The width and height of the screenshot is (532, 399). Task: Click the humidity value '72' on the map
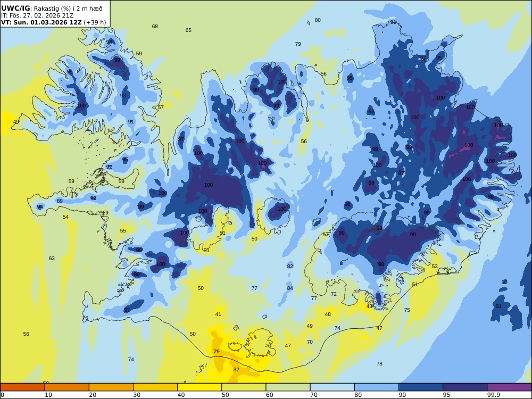(x=334, y=294)
